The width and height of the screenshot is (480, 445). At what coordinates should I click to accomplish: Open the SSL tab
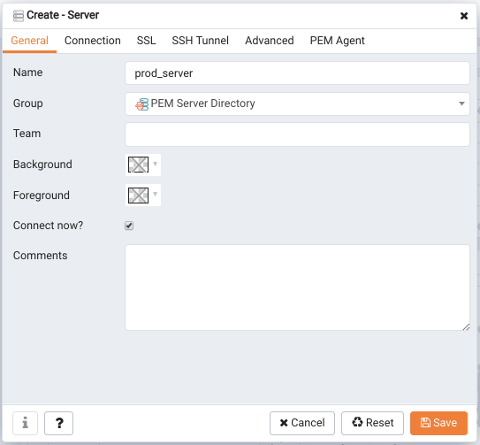[x=146, y=41]
